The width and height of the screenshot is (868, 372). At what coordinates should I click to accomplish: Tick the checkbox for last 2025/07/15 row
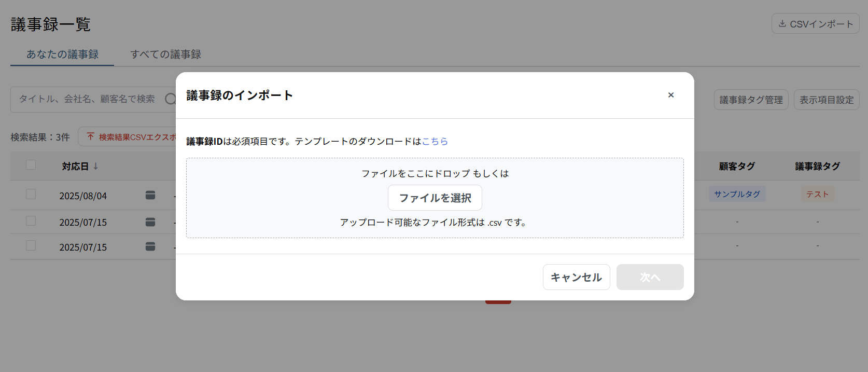click(31, 245)
